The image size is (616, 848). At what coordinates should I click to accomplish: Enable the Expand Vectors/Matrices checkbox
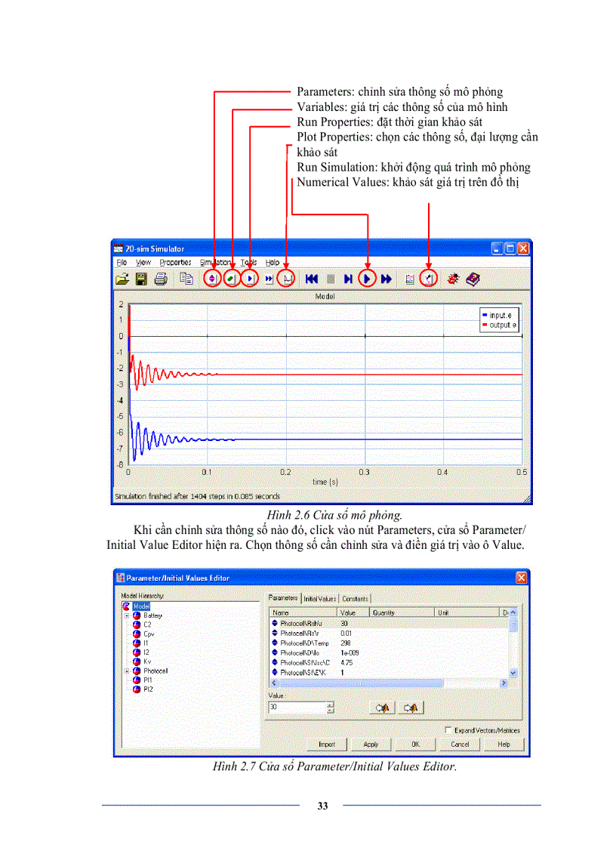(x=449, y=729)
